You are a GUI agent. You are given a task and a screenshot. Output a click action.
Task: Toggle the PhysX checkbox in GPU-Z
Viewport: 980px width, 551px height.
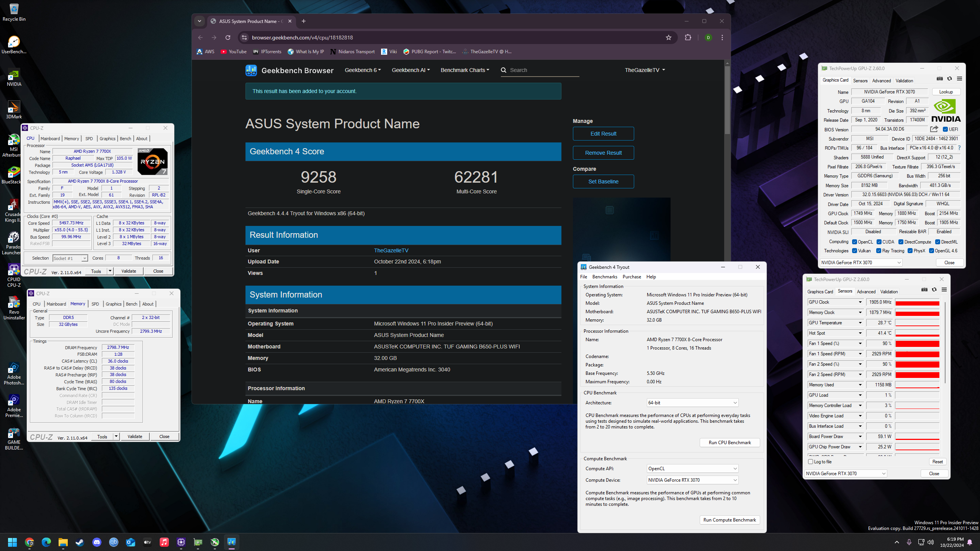coord(910,251)
